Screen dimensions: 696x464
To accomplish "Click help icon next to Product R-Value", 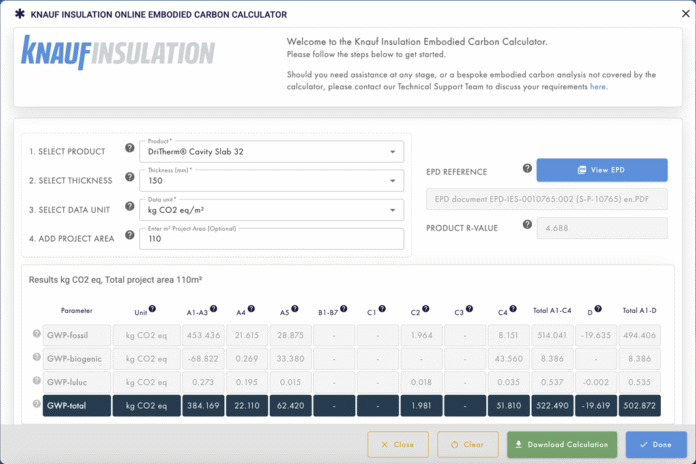I will (x=527, y=224).
